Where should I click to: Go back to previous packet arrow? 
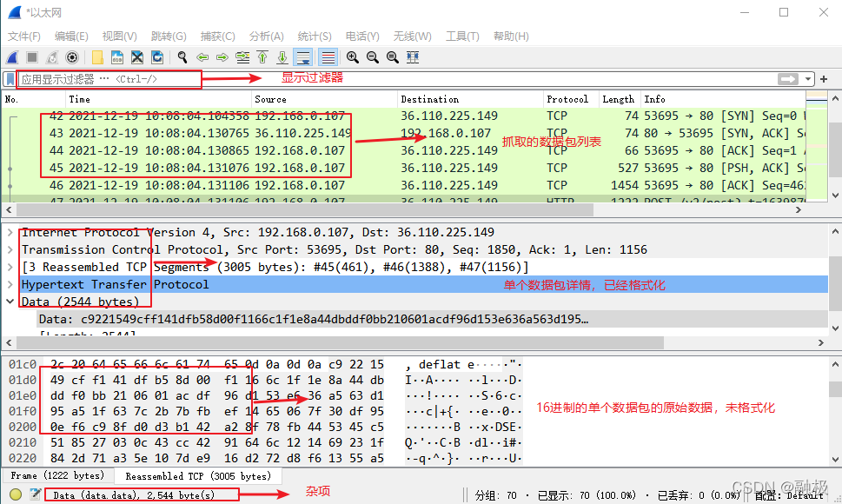pos(202,57)
